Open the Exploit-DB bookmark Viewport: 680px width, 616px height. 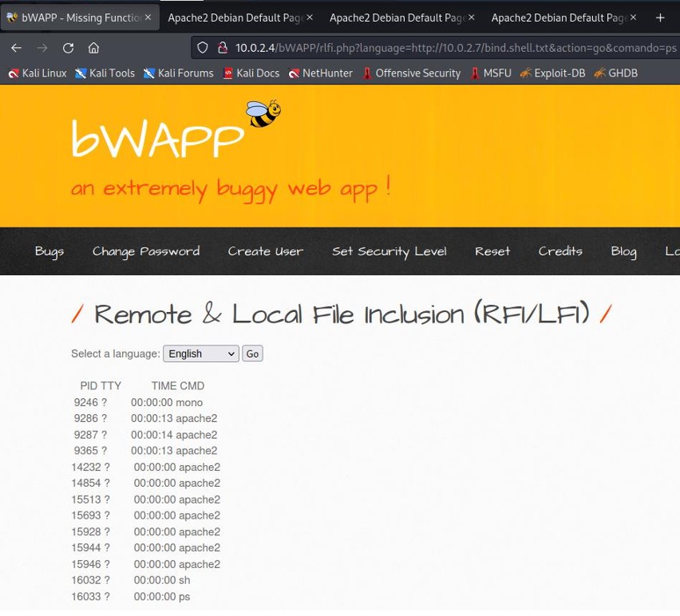pos(553,73)
